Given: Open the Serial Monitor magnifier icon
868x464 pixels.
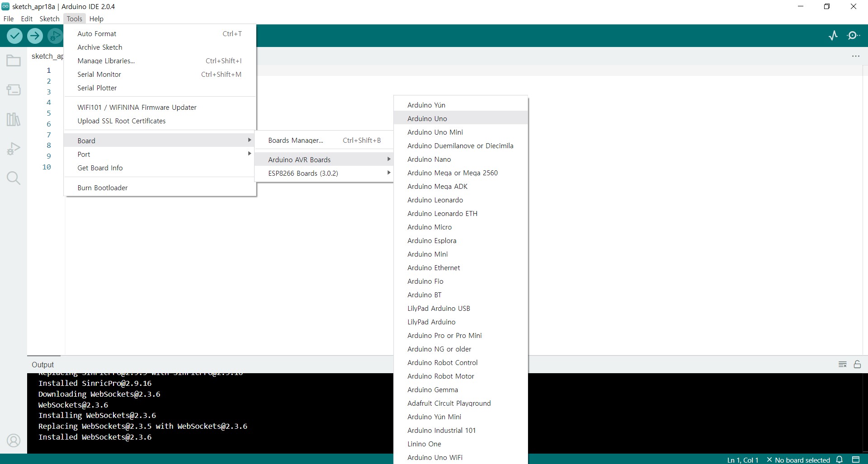Looking at the screenshot, I should click(x=853, y=35).
